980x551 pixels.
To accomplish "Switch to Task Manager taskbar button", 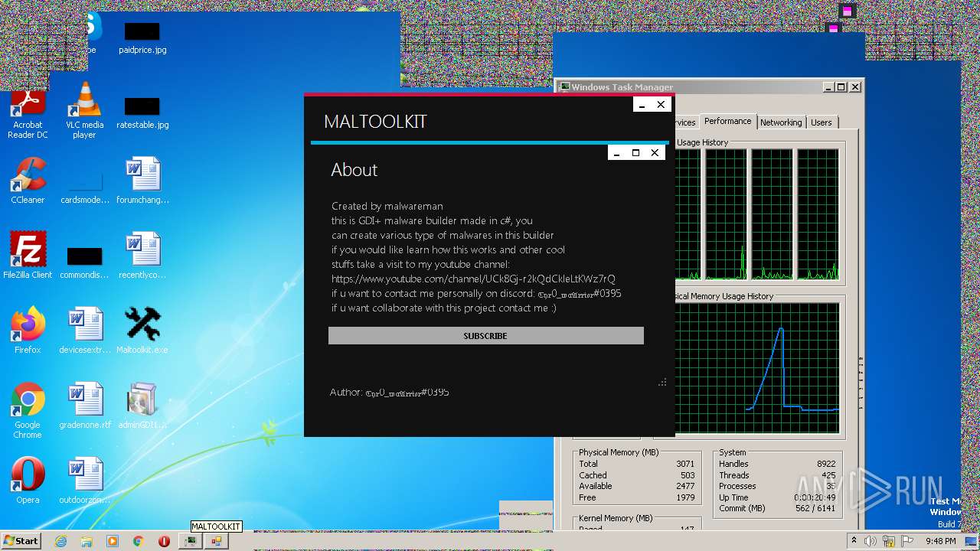I will click(190, 541).
